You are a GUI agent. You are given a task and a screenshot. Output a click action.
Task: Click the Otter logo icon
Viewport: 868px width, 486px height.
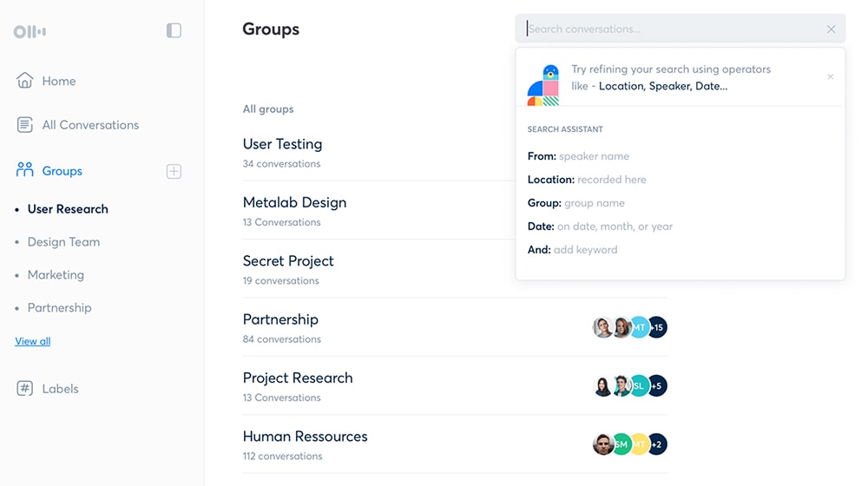point(30,31)
